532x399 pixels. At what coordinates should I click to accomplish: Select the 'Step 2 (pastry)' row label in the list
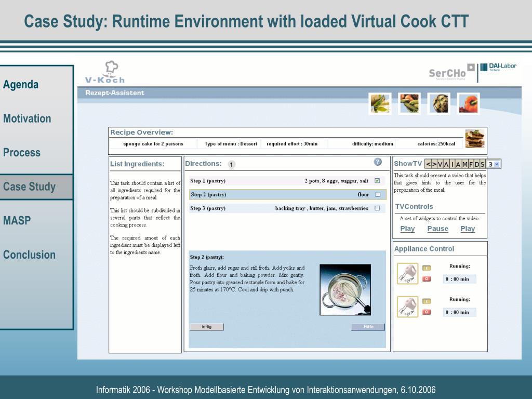coord(208,194)
